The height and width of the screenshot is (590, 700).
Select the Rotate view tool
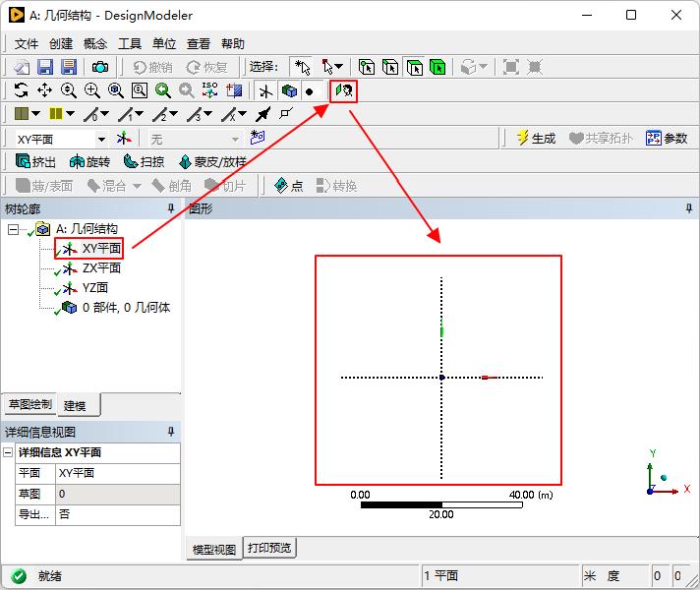(x=21, y=90)
